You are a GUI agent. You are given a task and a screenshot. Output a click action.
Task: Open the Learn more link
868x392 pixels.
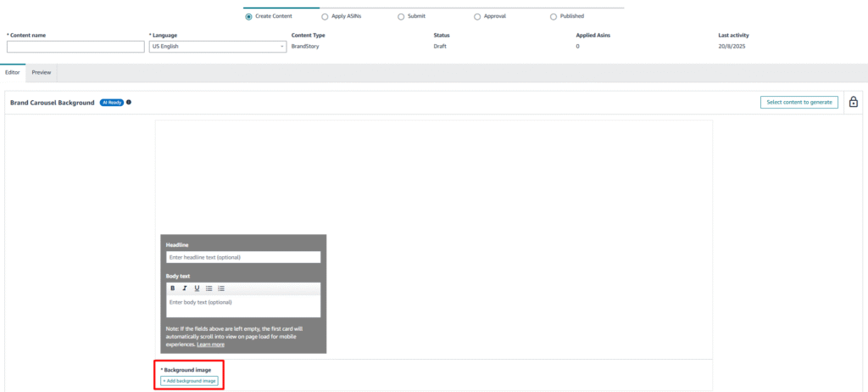click(x=210, y=344)
